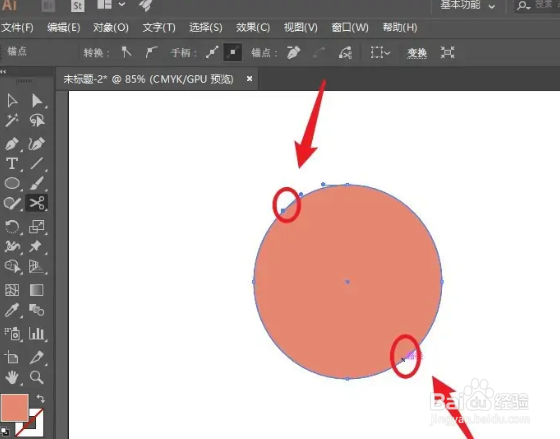
Task: Select the Perspective Grid tool
Action: click(x=36, y=266)
